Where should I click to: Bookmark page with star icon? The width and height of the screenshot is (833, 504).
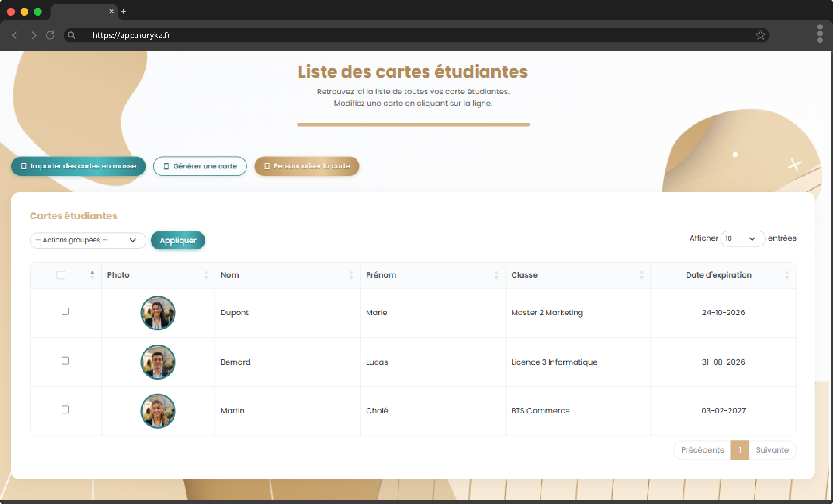[x=760, y=35]
